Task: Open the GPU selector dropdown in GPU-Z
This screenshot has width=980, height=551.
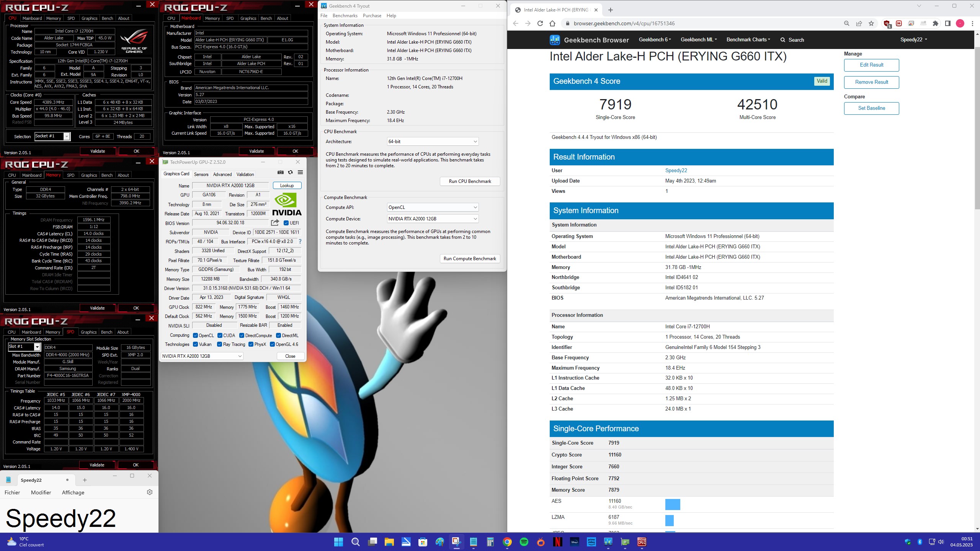Action: [202, 356]
